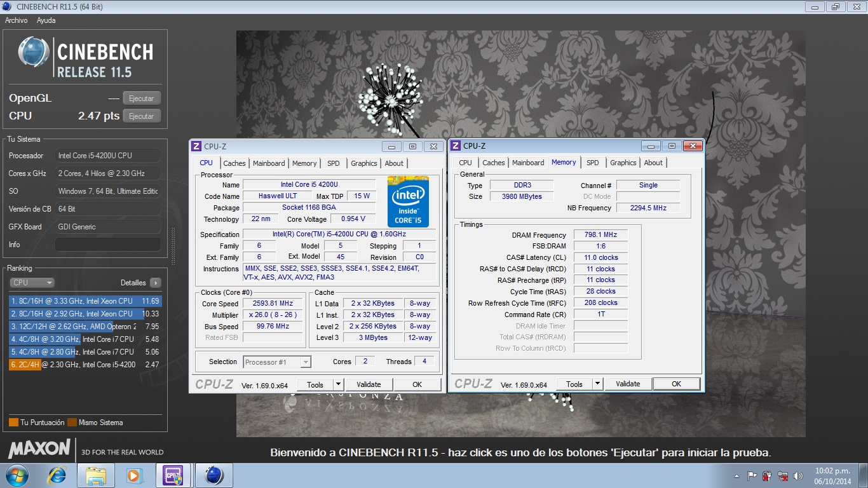This screenshot has height=488, width=868.
Task: Switch to SPD tab in right CPU-Z
Action: 593,163
